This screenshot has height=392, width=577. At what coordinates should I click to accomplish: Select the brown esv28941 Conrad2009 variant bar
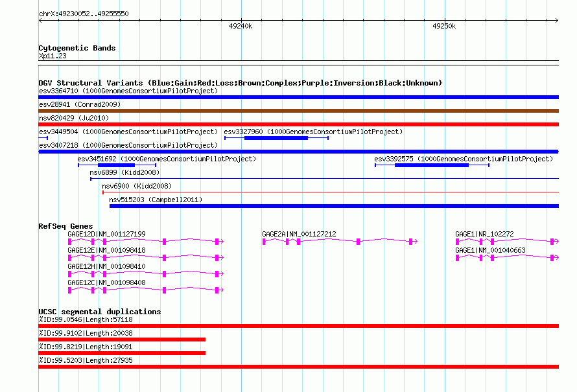(x=298, y=111)
